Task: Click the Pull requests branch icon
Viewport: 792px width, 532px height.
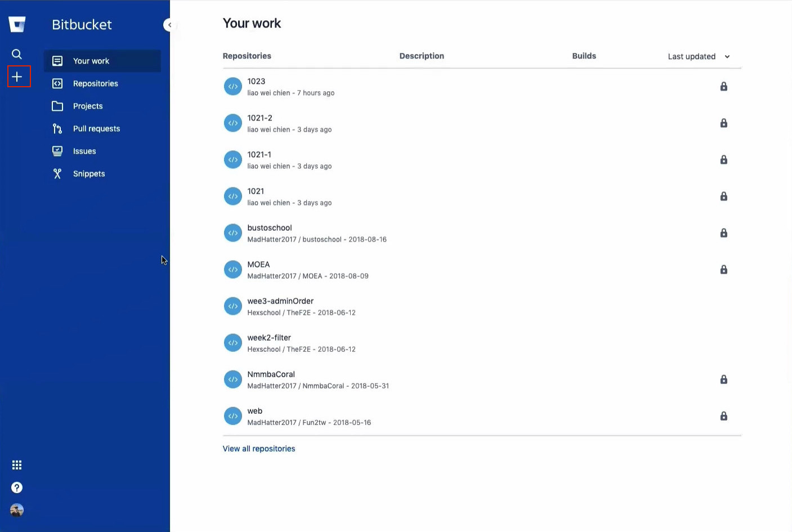Action: pyautogui.click(x=57, y=128)
